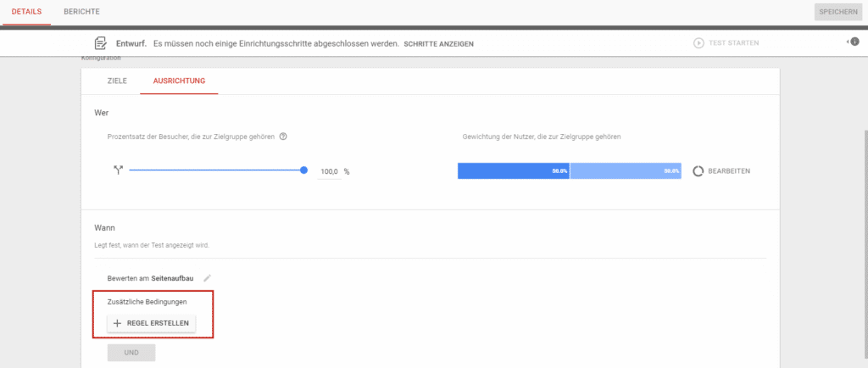
Task: Click the visitor percentage slider handle
Action: coord(303,170)
